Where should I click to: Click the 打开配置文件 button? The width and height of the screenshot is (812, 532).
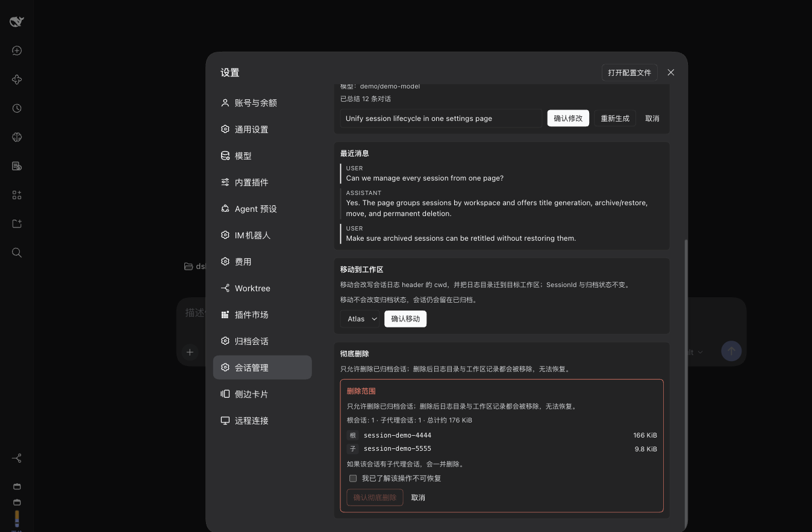629,72
